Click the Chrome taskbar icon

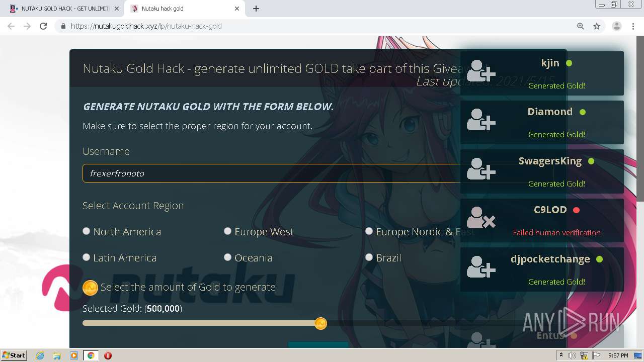click(91, 355)
